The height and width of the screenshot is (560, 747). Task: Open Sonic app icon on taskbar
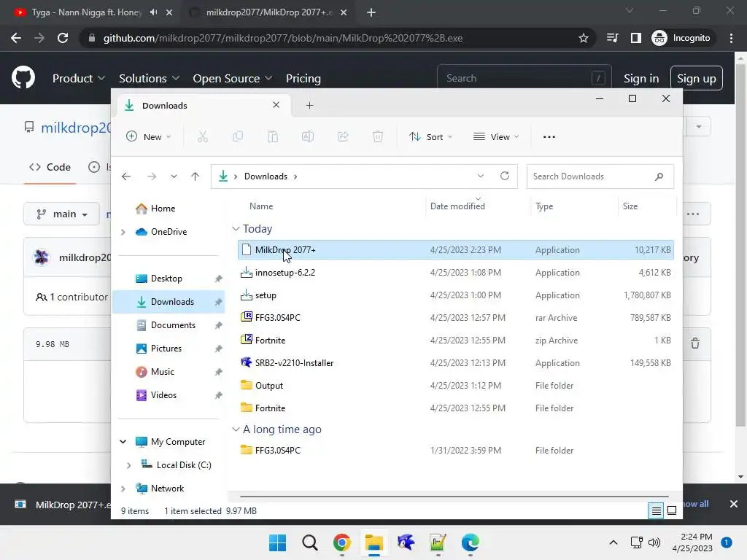[406, 542]
